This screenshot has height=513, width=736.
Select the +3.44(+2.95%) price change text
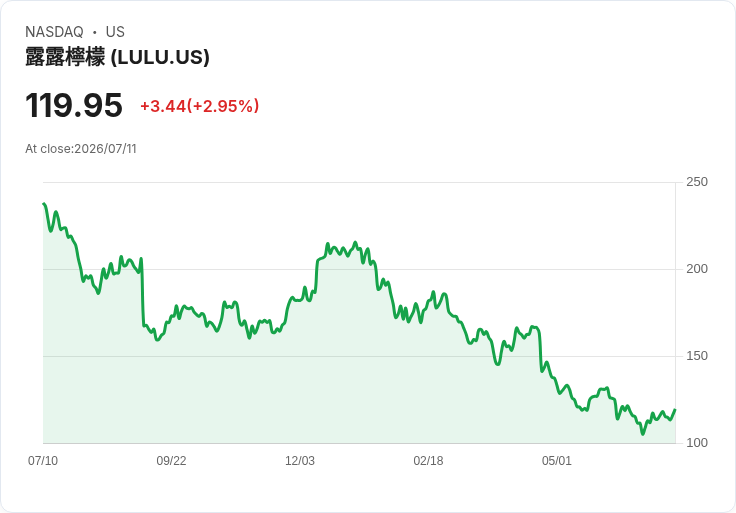199,106
